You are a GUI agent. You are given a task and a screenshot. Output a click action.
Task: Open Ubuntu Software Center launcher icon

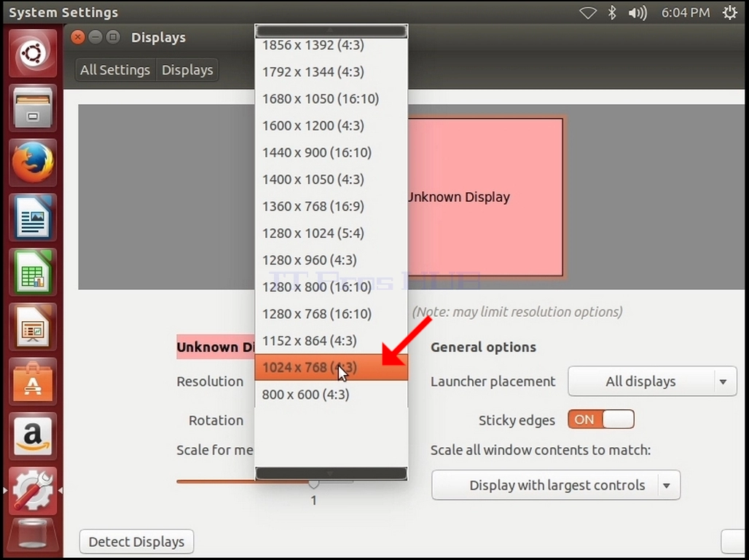pos(33,382)
